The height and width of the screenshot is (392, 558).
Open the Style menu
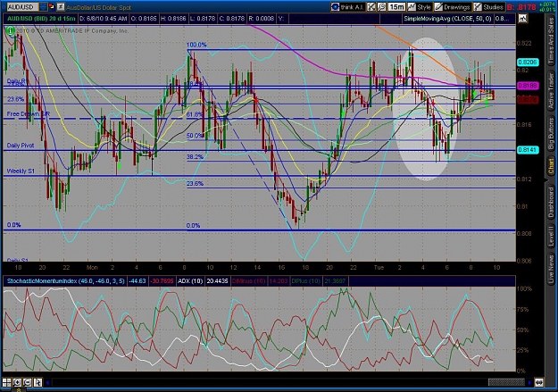pos(420,7)
